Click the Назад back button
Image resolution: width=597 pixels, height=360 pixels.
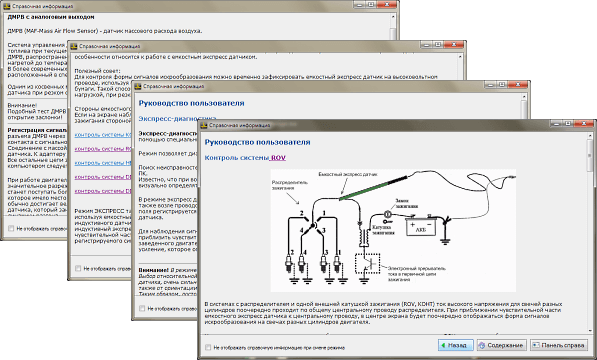coord(456,345)
